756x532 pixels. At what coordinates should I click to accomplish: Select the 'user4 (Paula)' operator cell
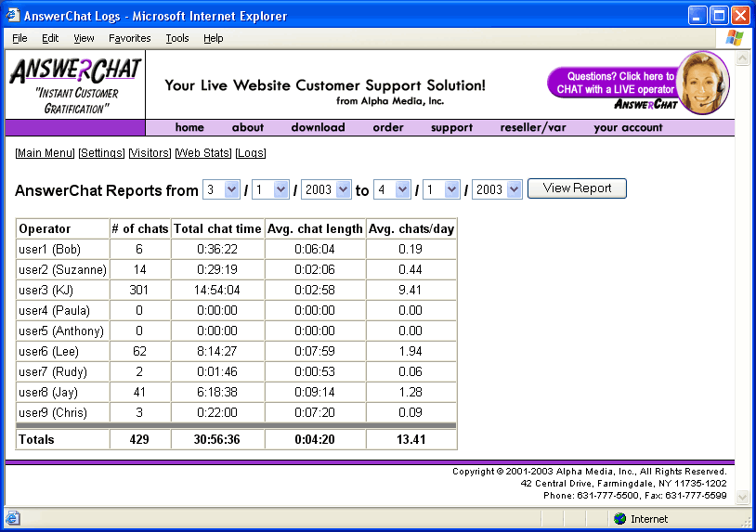[x=62, y=310]
